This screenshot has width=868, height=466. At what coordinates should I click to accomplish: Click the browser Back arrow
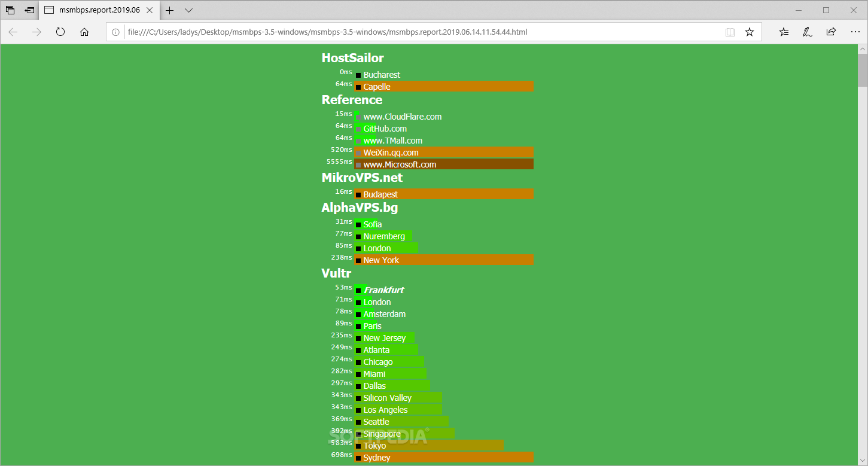pos(13,32)
